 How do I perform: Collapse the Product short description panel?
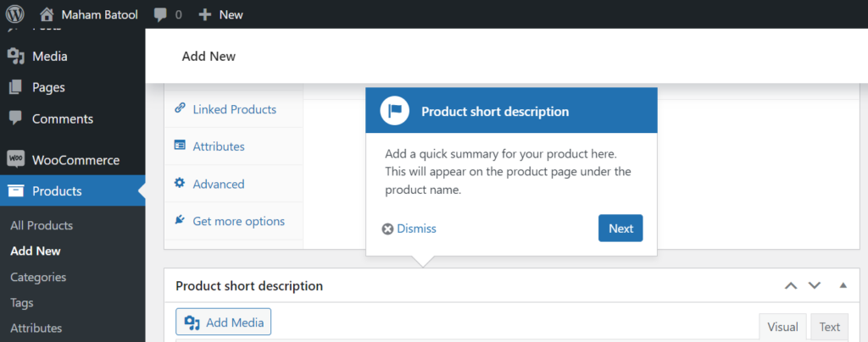843,285
